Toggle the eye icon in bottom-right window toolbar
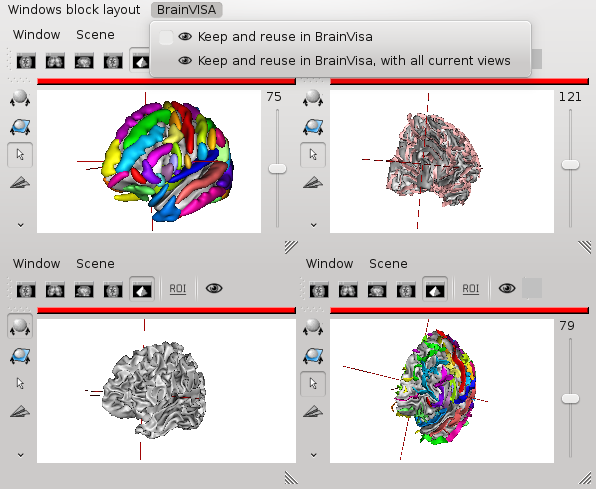Viewport: 596px width, 489px height. tap(507, 289)
